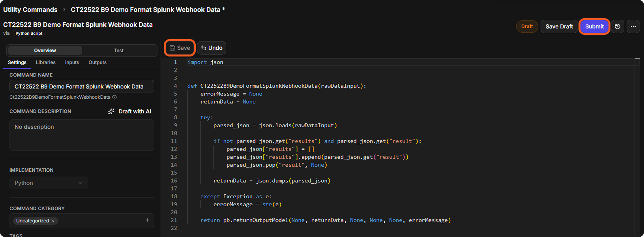Click the Draft with AI sparkle icon
This screenshot has width=644, height=237.
tap(111, 111)
